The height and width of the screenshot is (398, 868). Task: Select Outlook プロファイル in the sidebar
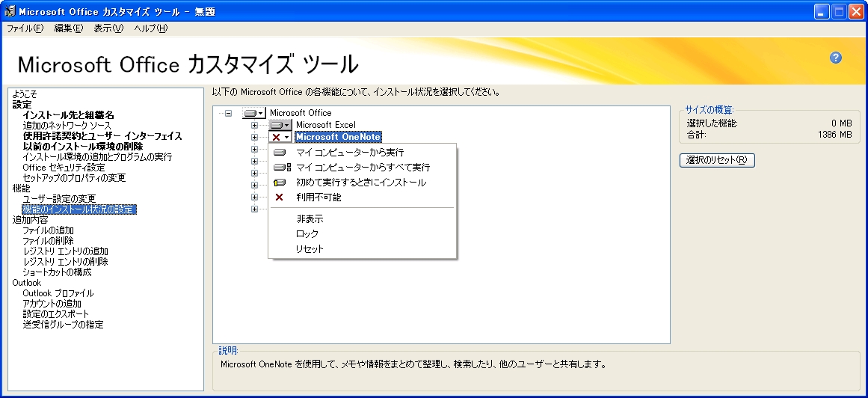tap(58, 293)
